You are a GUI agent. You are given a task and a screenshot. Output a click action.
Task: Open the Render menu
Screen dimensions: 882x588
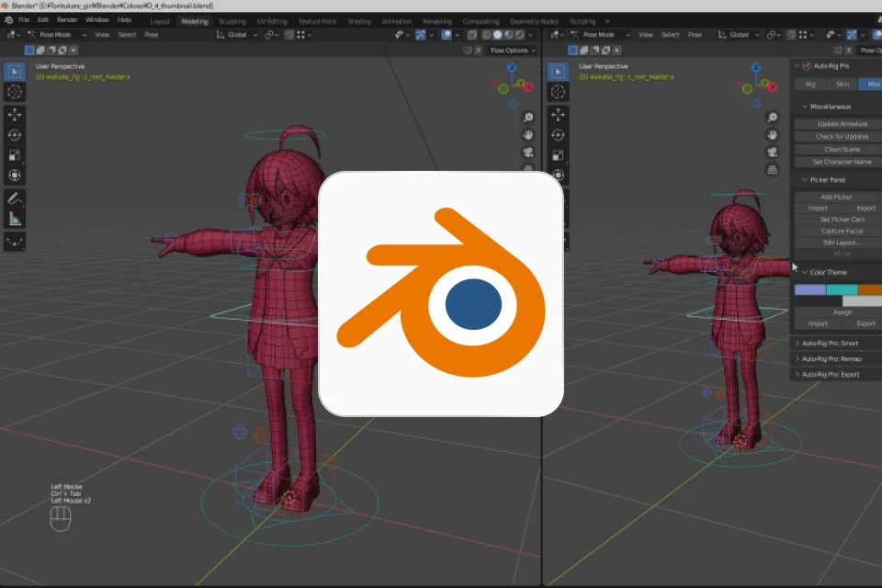coord(67,19)
